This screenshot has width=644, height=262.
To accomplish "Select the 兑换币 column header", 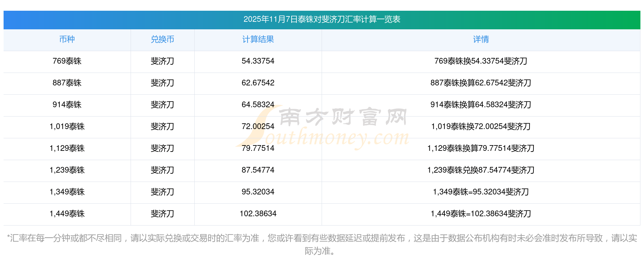I will coord(162,39).
